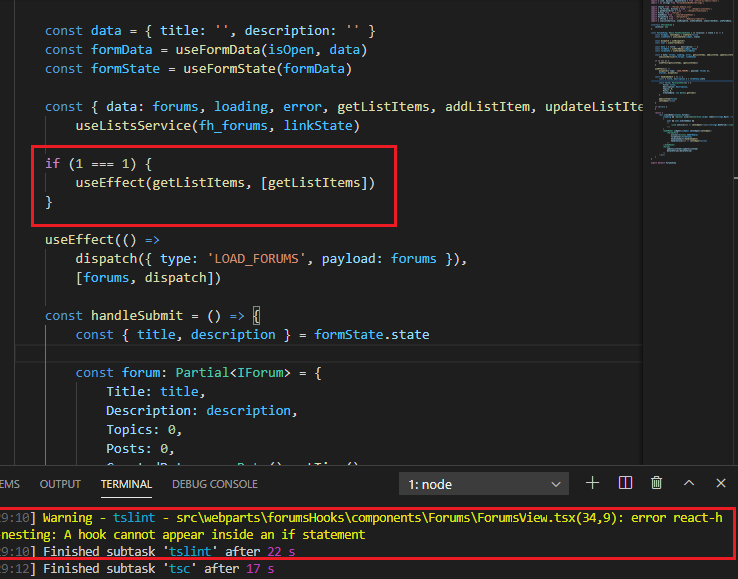The image size is (738, 579).
Task: Open the DEBUG CONSOLE tab
Action: click(x=214, y=484)
